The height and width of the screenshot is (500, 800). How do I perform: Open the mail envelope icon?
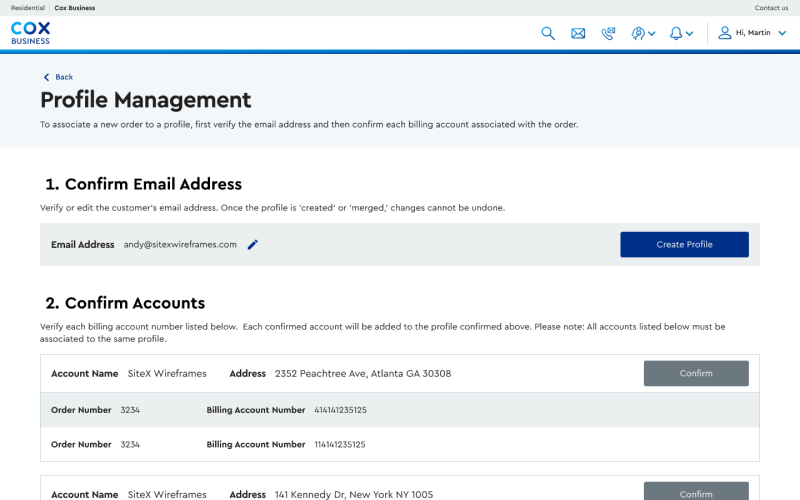coord(578,33)
